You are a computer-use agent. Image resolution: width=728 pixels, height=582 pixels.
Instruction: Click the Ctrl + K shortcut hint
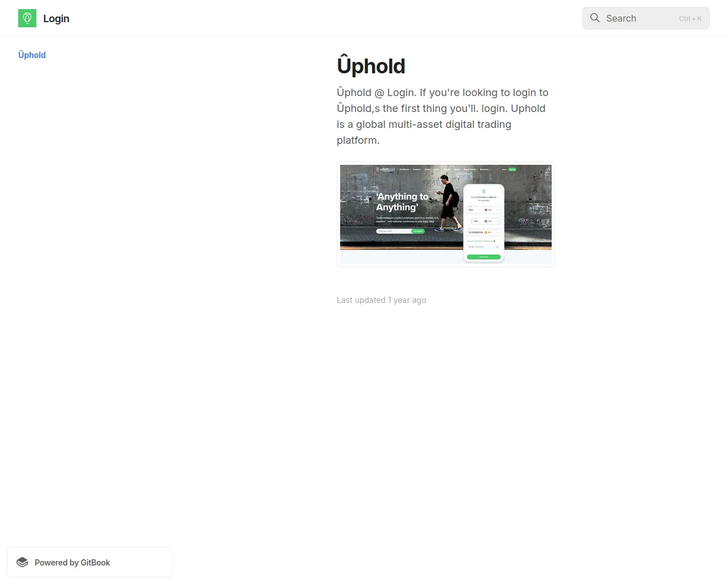tap(690, 18)
